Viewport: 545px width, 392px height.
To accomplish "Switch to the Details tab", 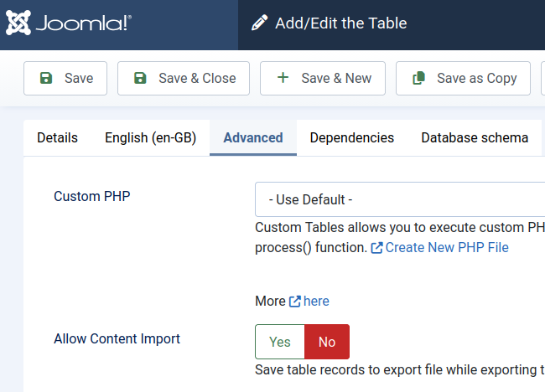I will (x=57, y=137).
